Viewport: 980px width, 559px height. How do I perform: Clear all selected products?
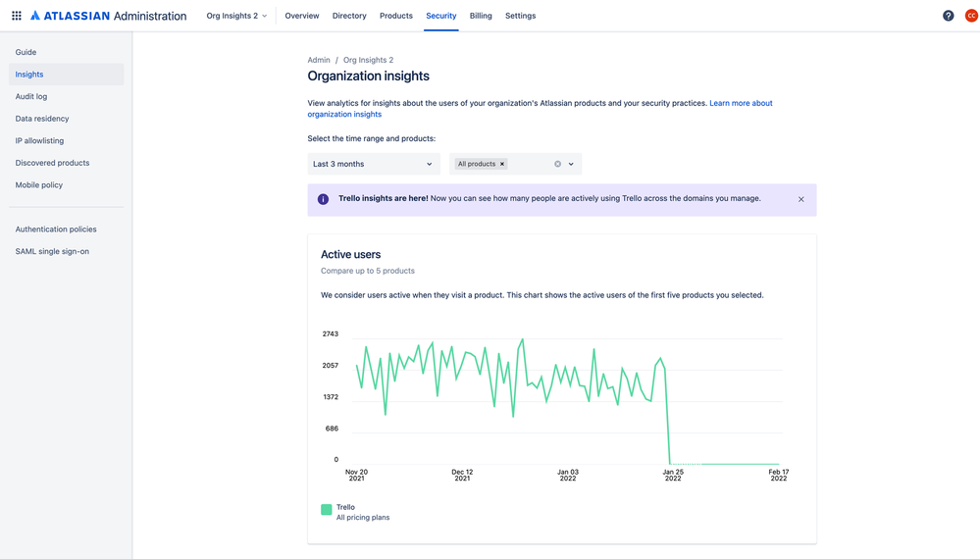click(x=557, y=164)
